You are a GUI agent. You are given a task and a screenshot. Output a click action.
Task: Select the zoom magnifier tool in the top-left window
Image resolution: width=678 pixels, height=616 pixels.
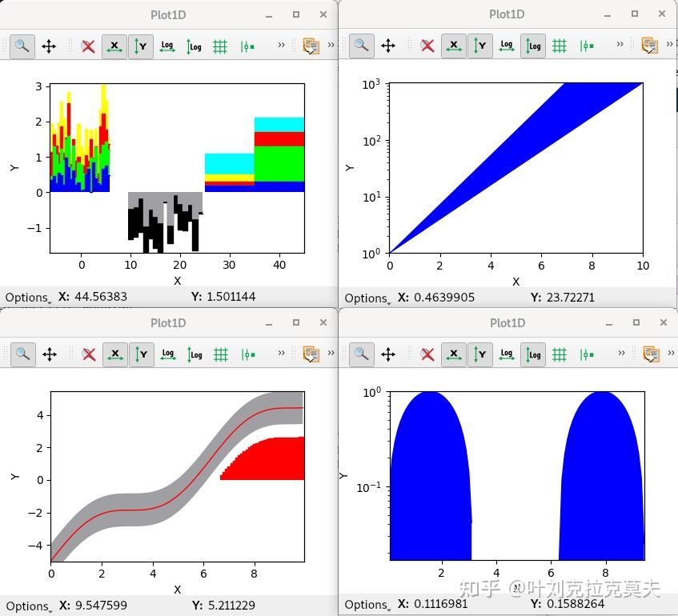point(22,46)
